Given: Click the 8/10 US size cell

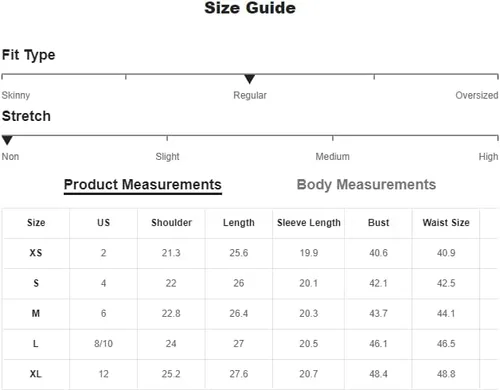Looking at the screenshot, I should tap(103, 344).
